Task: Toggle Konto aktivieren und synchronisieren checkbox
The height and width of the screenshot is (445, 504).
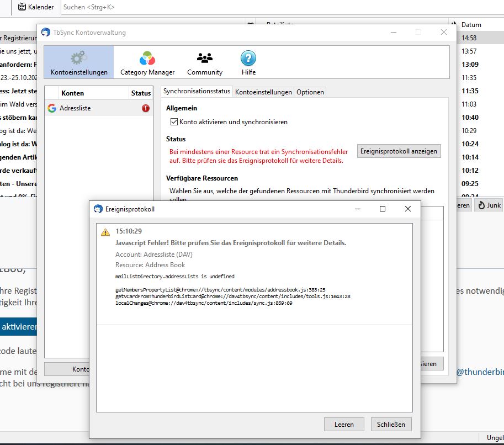Action: 174,122
